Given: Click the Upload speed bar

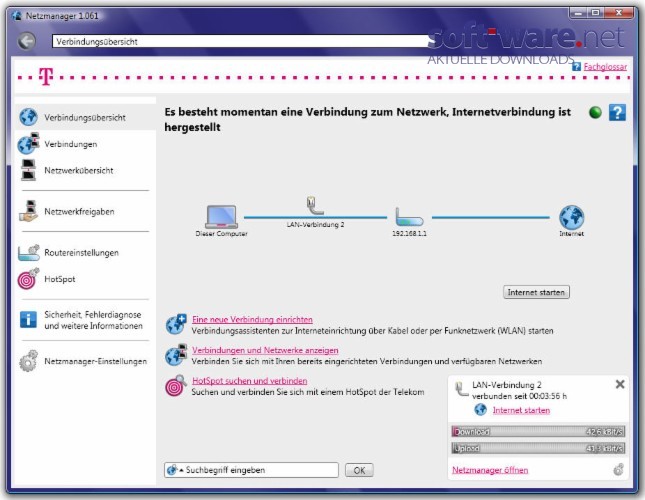Looking at the screenshot, I should click(x=538, y=448).
